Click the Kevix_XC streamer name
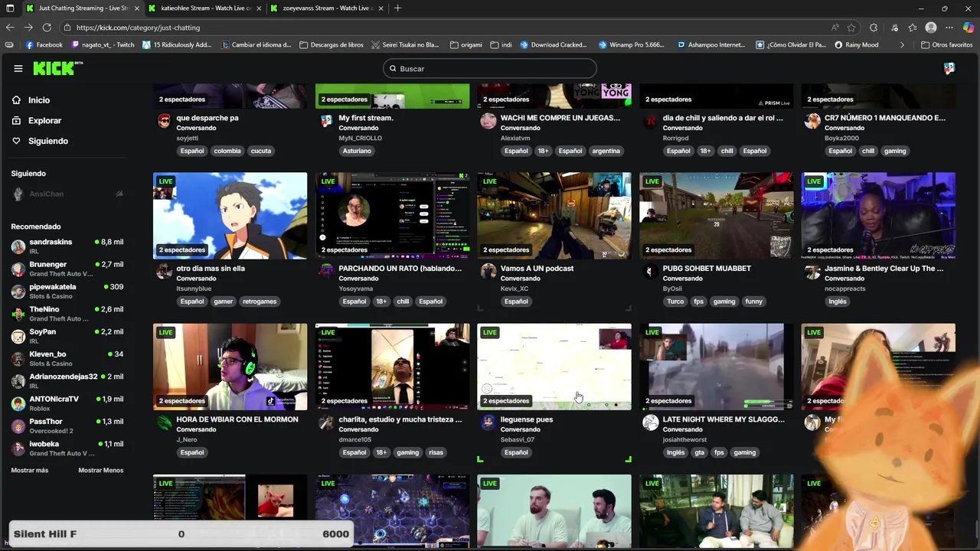The width and height of the screenshot is (980, 551). coord(514,289)
